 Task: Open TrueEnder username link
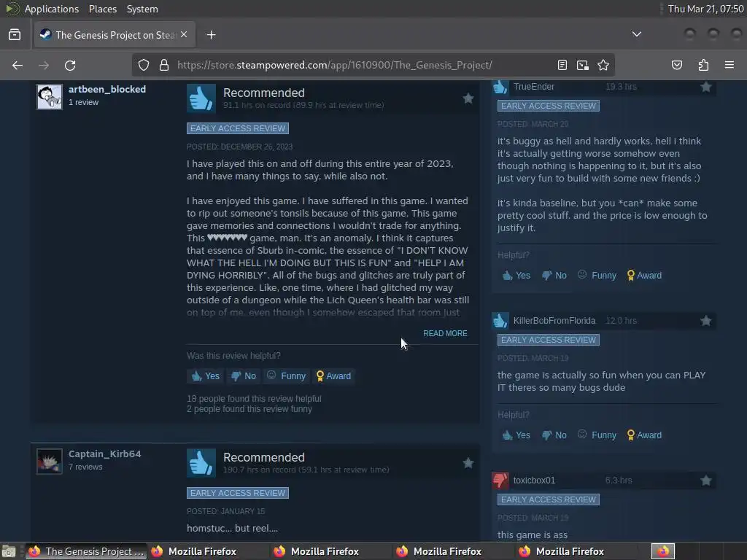[x=533, y=87]
